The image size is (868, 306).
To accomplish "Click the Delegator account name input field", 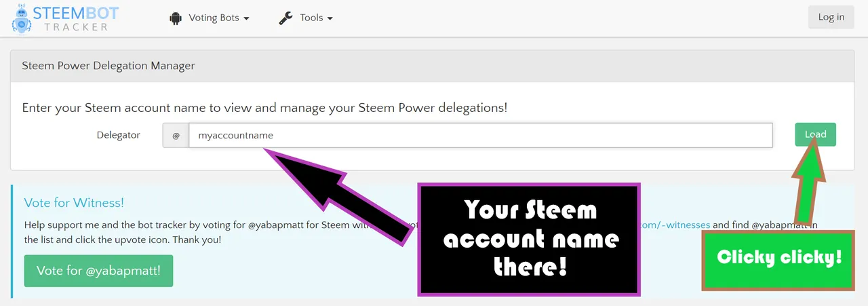I will [481, 135].
